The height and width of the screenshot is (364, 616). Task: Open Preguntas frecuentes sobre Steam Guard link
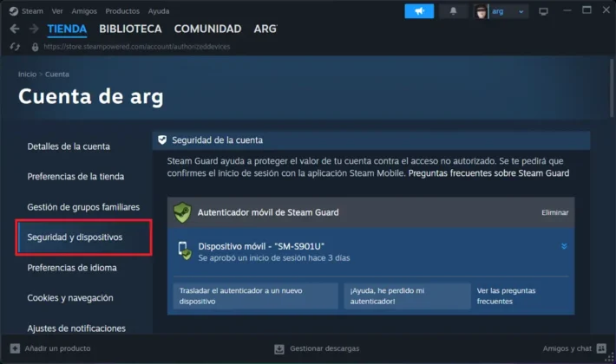pos(488,173)
